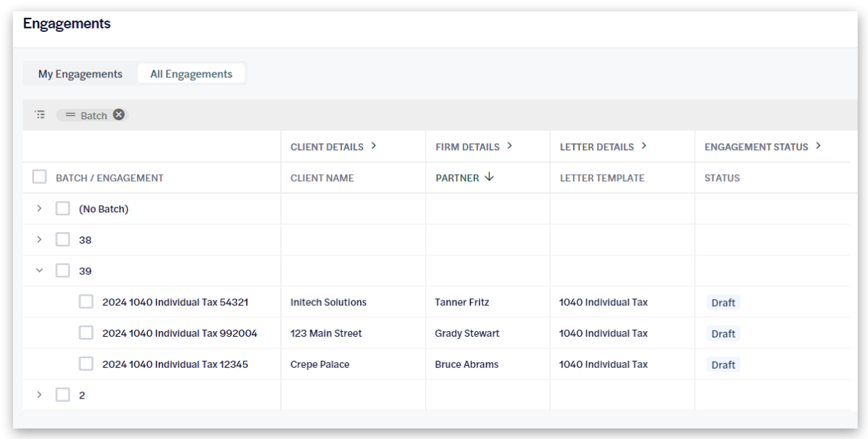Click Draft status in Initech Solutions row
The height and width of the screenshot is (439, 868).
[x=724, y=303]
